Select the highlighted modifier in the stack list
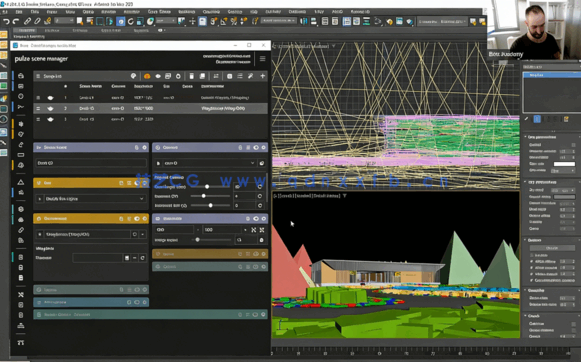Image resolution: width=581 pixels, height=362 pixels. pyautogui.click(x=551, y=75)
